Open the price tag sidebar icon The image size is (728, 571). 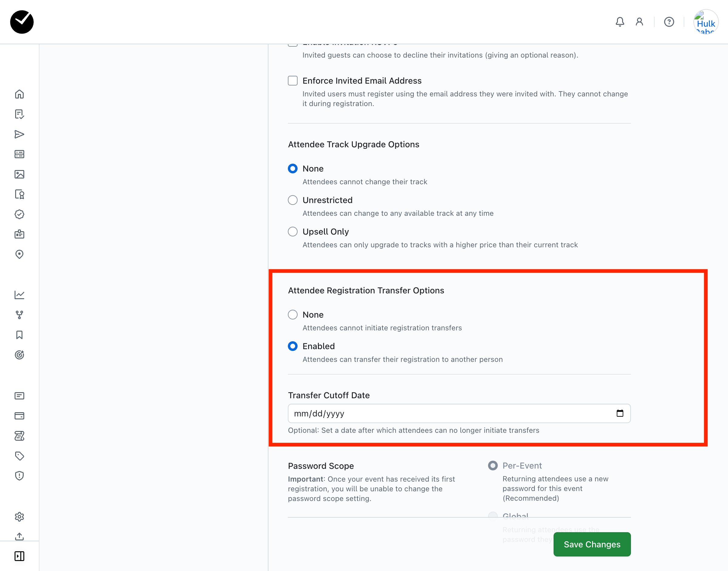(19, 456)
